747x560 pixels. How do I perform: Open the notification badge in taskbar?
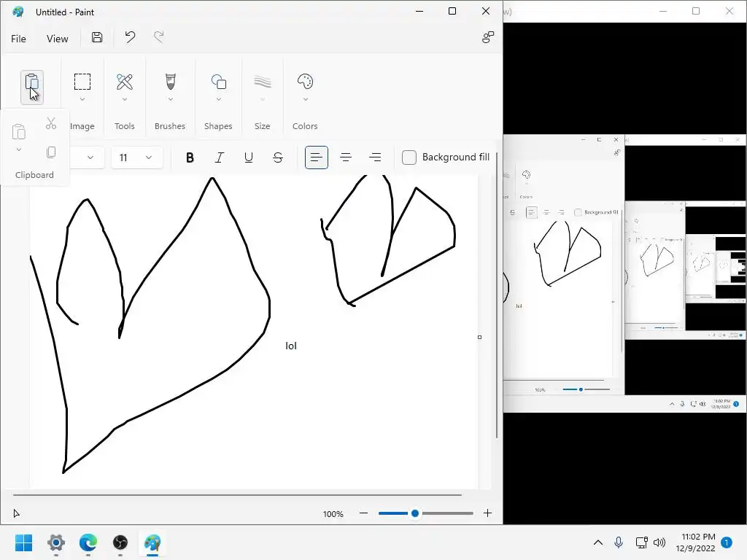727,542
